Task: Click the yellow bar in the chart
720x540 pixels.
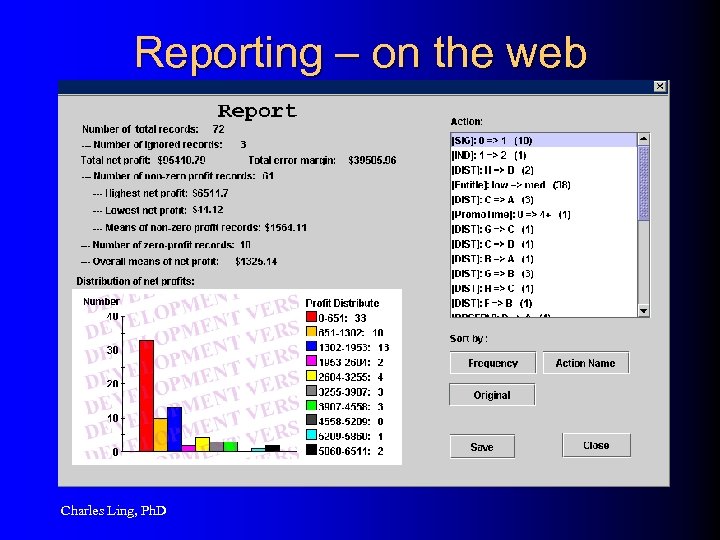Action: pos(202,444)
